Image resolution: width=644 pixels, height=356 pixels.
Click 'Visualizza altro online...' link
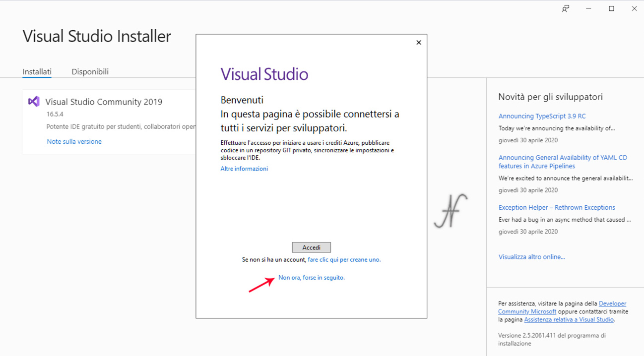coord(531,257)
